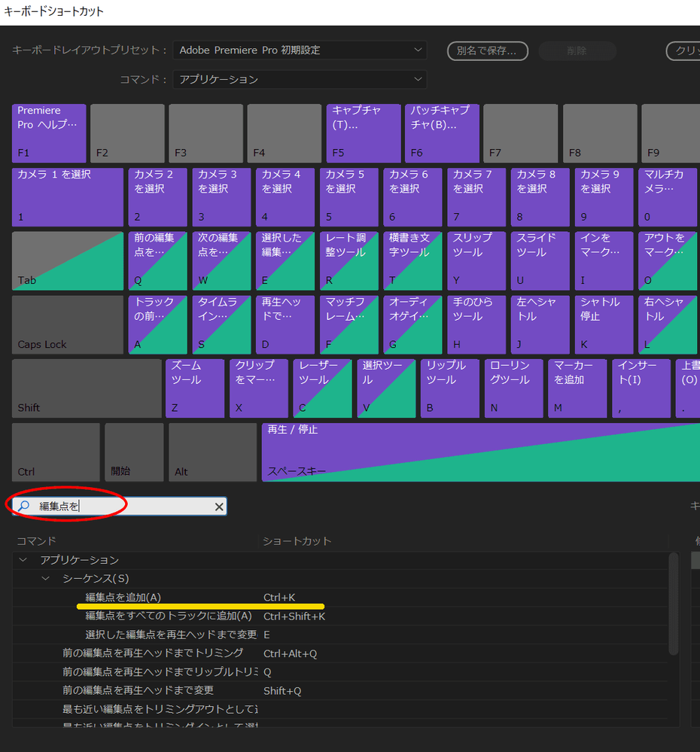Image resolution: width=700 pixels, height=752 pixels.
Task: Click the U key スライドツール
Action: pos(540,261)
